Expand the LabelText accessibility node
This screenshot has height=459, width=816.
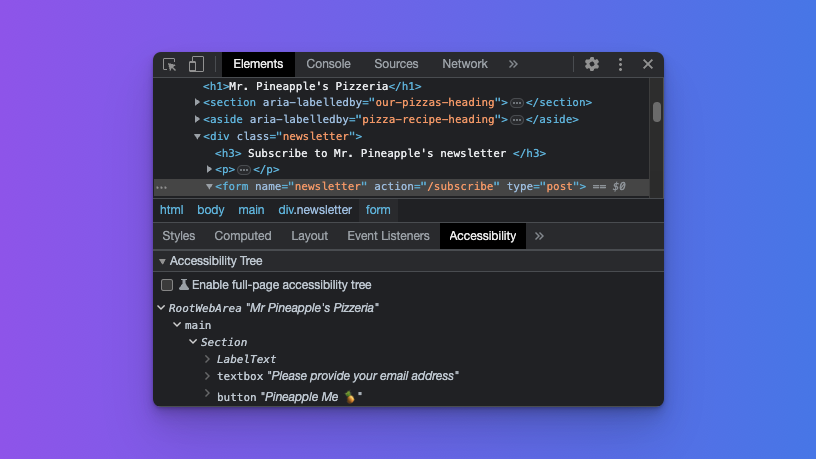point(208,359)
